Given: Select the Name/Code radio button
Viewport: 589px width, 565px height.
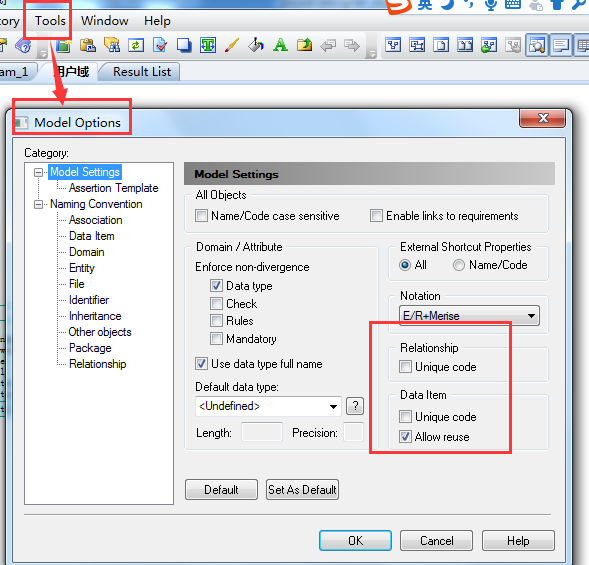Looking at the screenshot, I should (459, 265).
